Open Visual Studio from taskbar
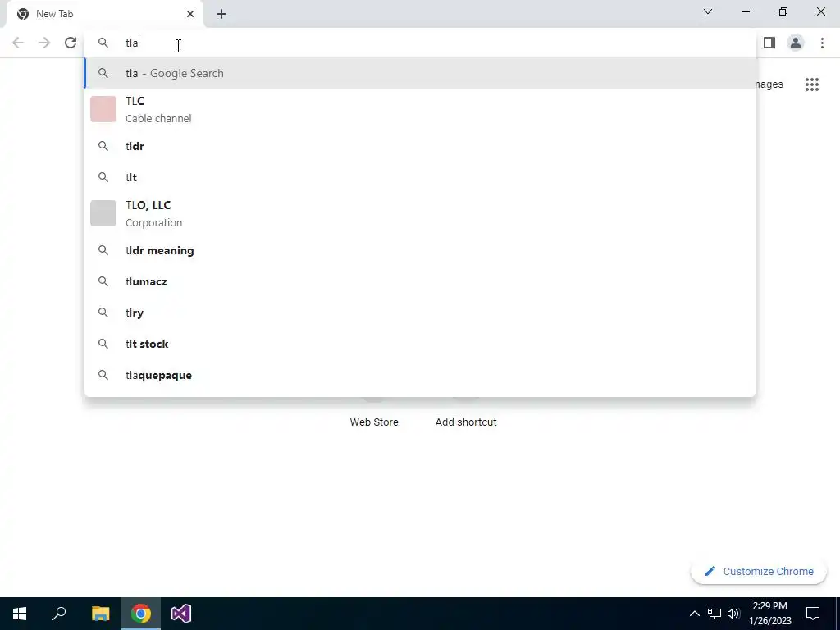Image resolution: width=840 pixels, height=630 pixels. (x=181, y=614)
